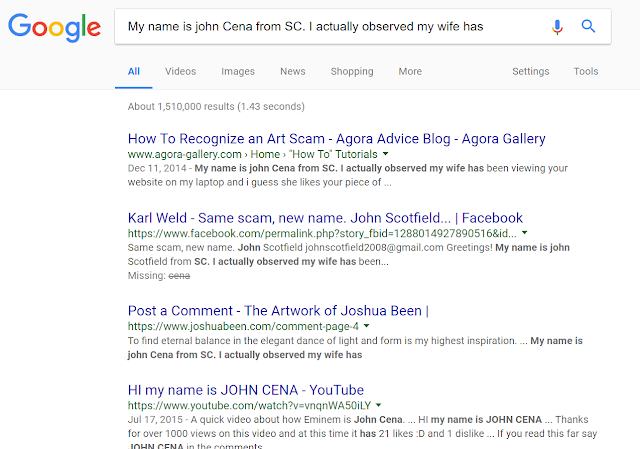640x449 pixels.
Task: Click the blue magnifying glass search icon
Action: pos(588,26)
